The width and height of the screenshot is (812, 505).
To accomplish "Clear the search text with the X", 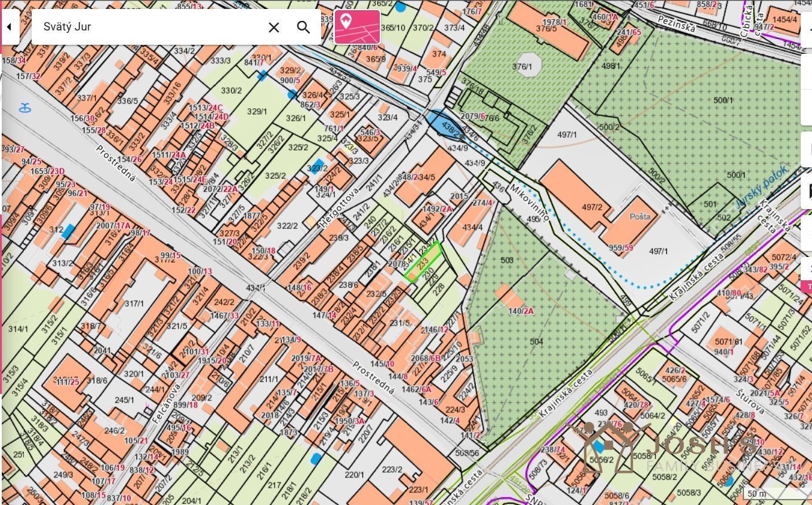I will 273,27.
